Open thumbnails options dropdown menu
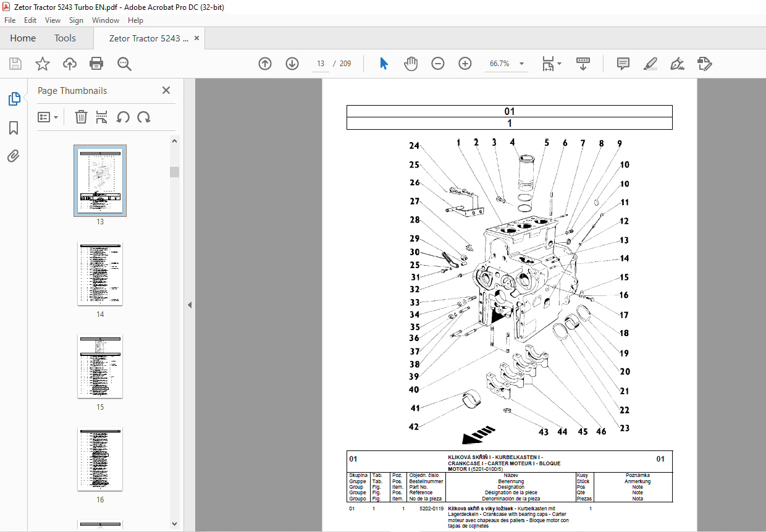The width and height of the screenshot is (766, 532). (x=48, y=117)
